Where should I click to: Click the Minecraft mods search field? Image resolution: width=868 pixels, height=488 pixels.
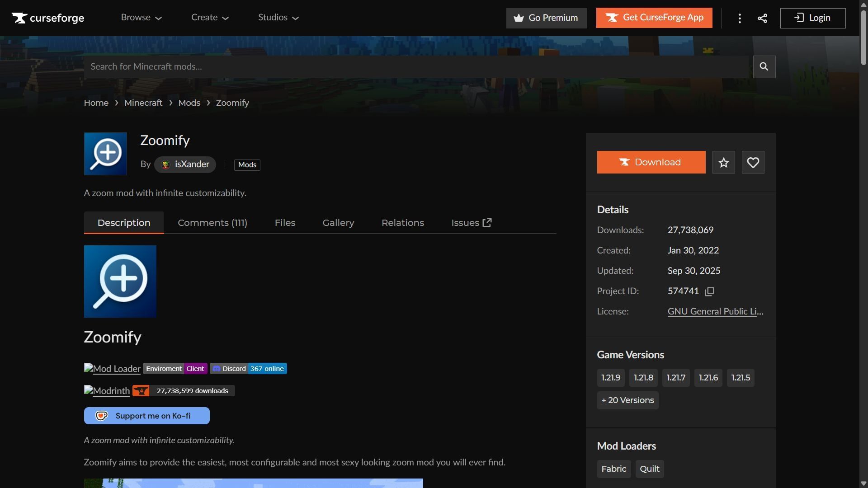click(x=407, y=66)
